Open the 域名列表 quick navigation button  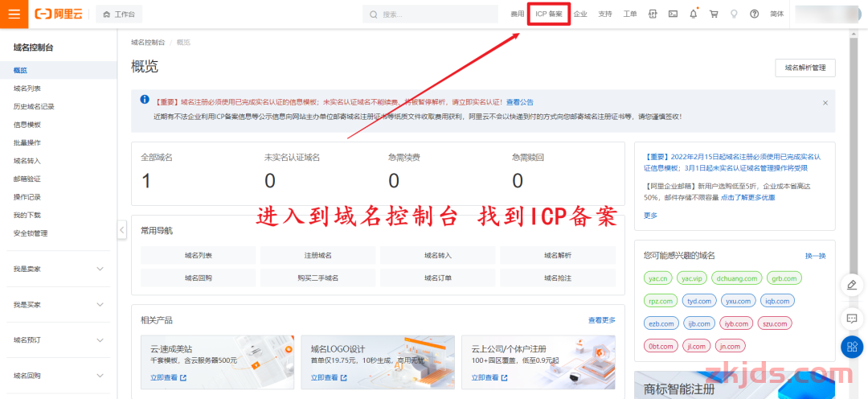coord(199,256)
